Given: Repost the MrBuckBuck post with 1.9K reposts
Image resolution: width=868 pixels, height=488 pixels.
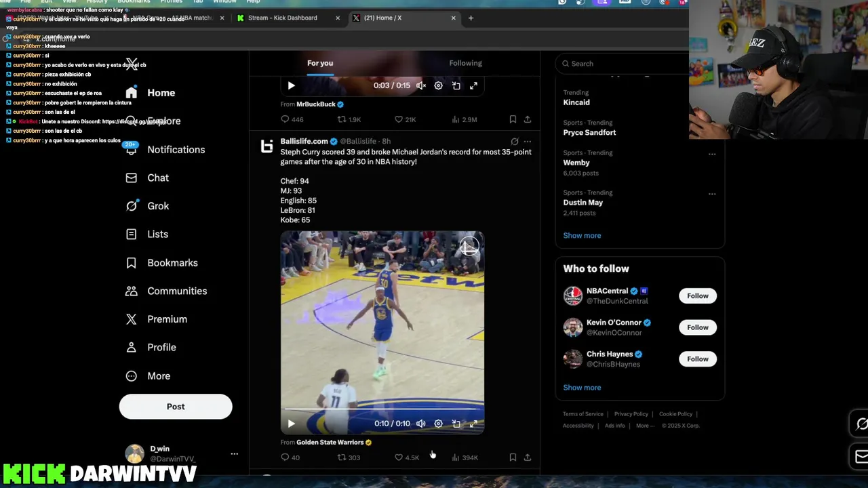Looking at the screenshot, I should click(349, 119).
